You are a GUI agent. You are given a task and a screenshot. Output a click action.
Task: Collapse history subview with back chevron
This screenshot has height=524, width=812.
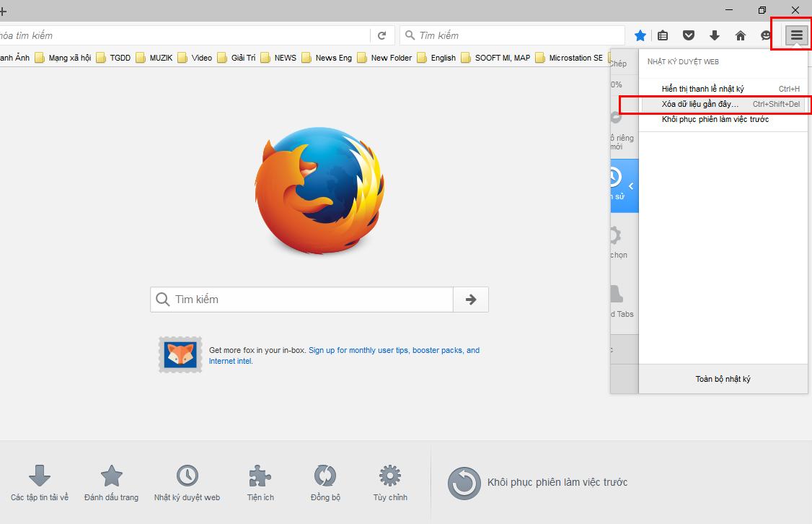point(631,186)
